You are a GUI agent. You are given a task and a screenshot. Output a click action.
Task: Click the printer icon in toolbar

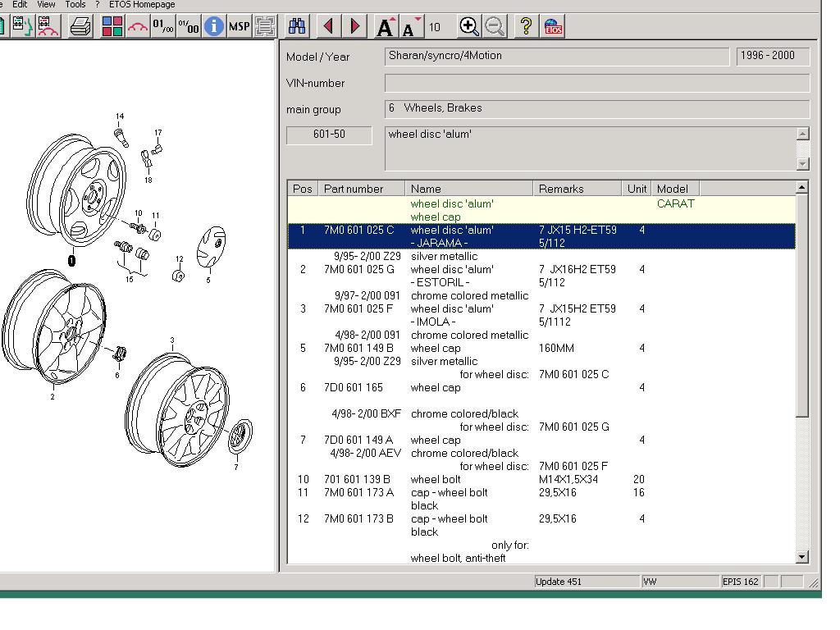(80, 27)
